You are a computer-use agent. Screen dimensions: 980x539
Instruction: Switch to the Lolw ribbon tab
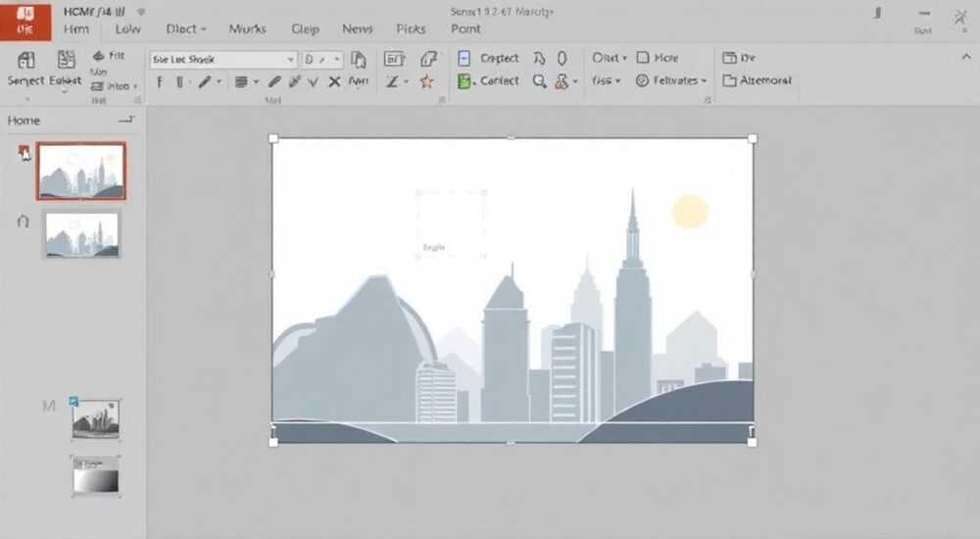point(127,28)
